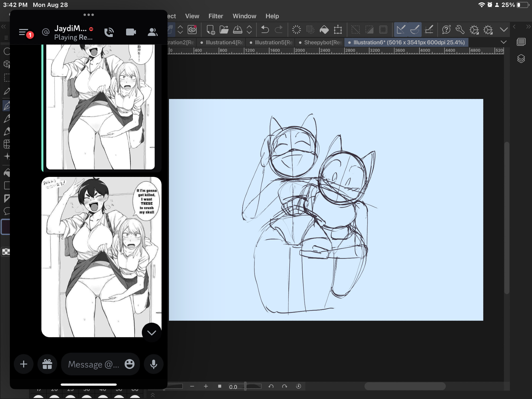Open Discord add attachment plus button
532x399 pixels.
click(24, 364)
